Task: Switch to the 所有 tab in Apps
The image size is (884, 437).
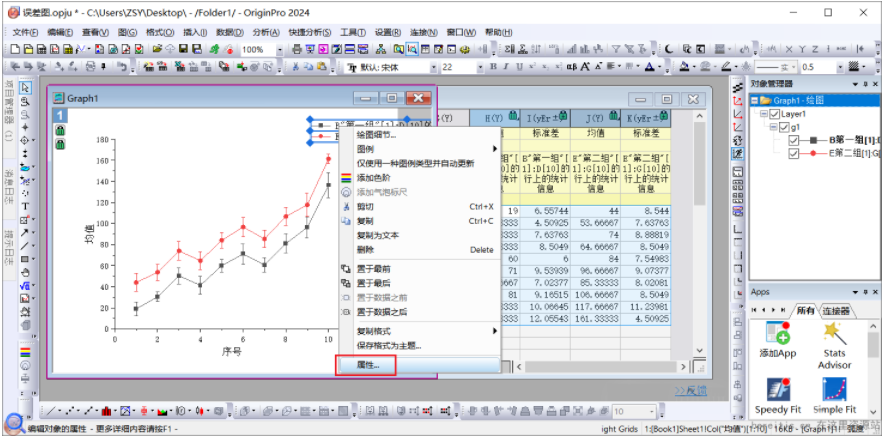Action: pos(805,311)
